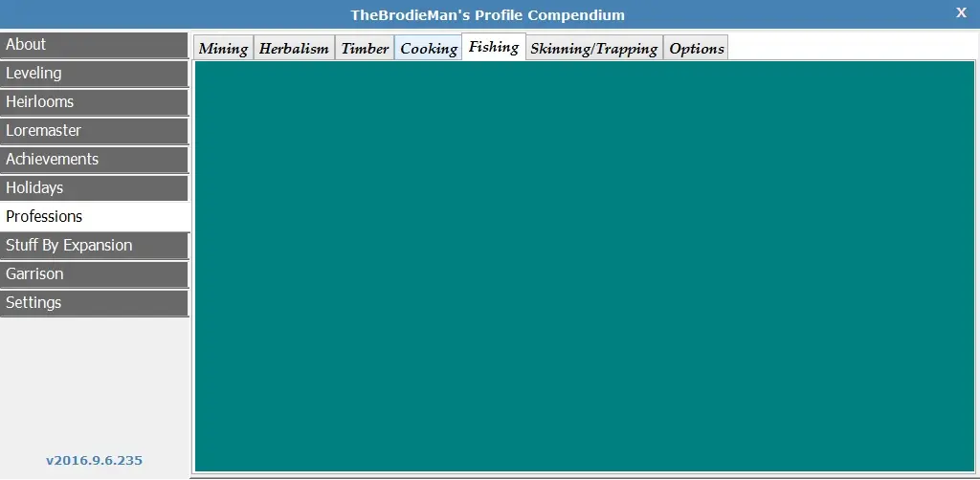980x480 pixels.
Task: Select the Fishing tab
Action: click(x=494, y=47)
